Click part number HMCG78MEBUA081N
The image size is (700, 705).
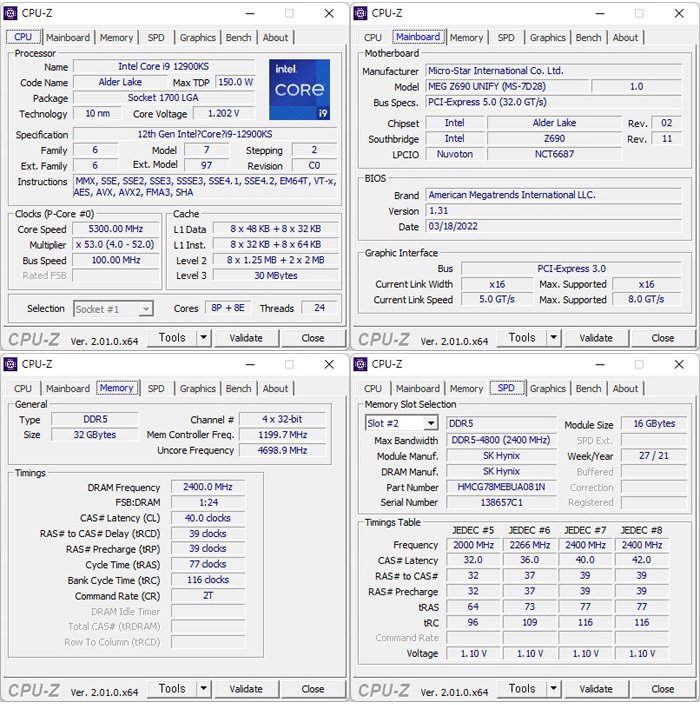pyautogui.click(x=501, y=487)
